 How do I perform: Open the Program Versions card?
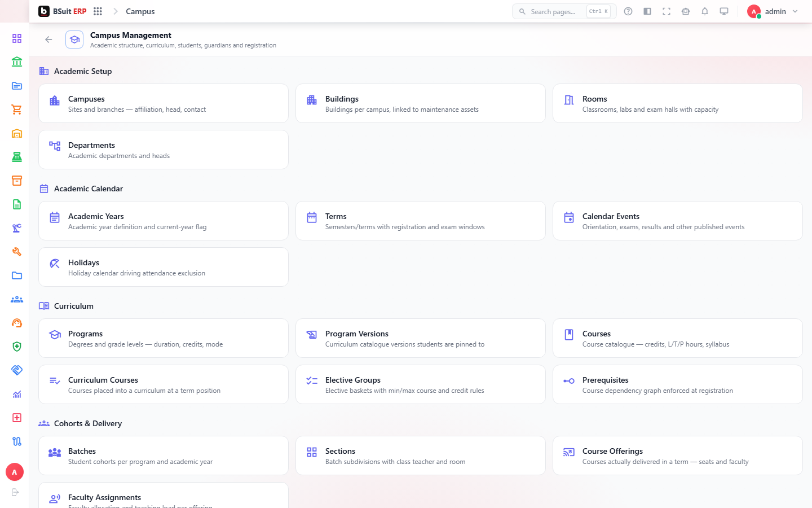421,338
